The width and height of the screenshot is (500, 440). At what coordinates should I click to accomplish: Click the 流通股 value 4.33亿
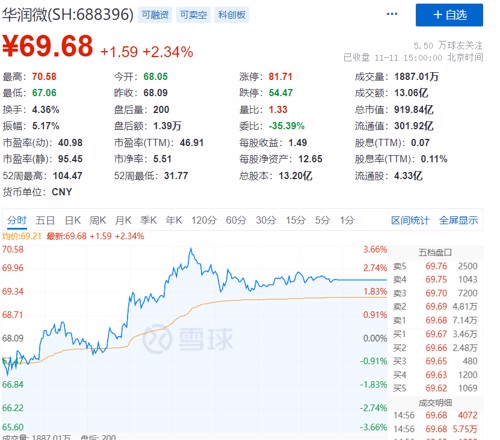[408, 175]
